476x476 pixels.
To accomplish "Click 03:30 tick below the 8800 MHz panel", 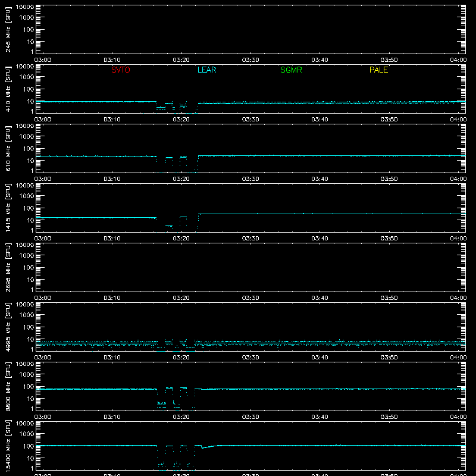I will [x=250, y=417].
